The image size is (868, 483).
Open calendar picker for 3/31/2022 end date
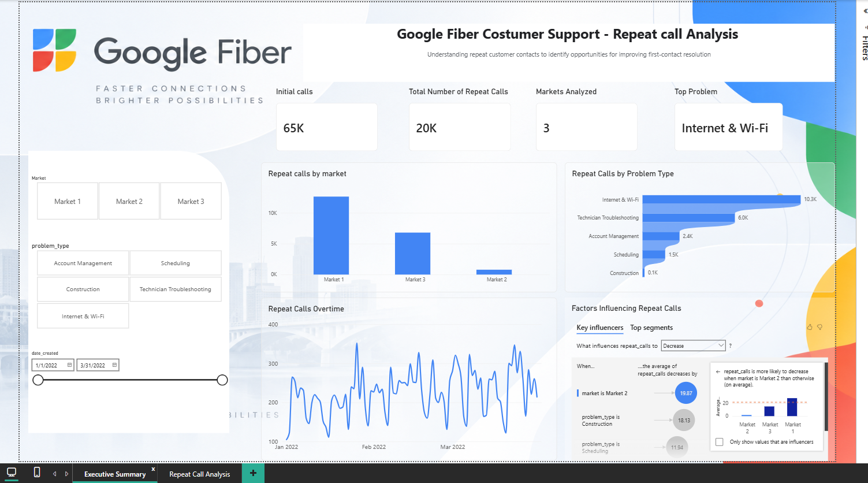[114, 365]
